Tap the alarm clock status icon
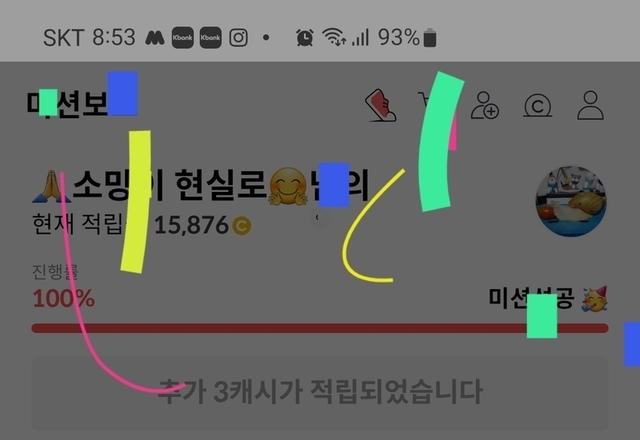Screen dimensions: 640x440 (x=305, y=38)
